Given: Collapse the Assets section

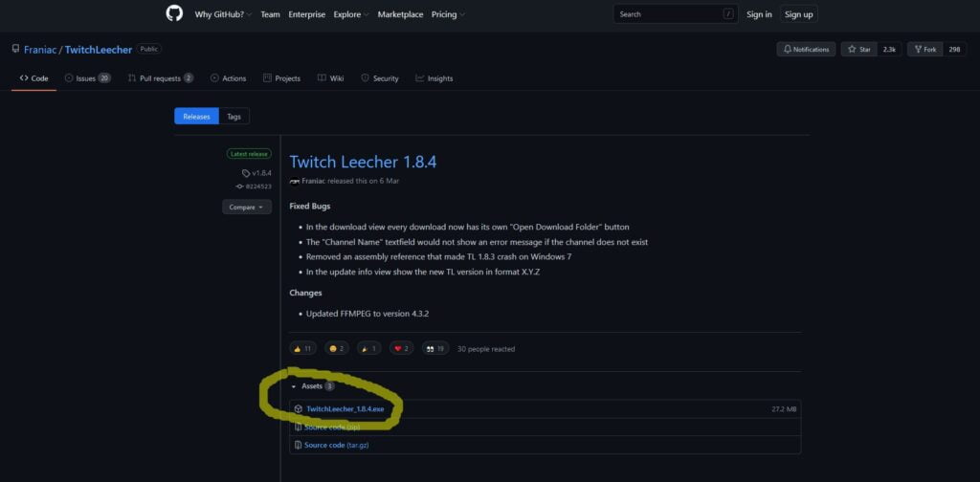Looking at the screenshot, I should pyautogui.click(x=312, y=386).
